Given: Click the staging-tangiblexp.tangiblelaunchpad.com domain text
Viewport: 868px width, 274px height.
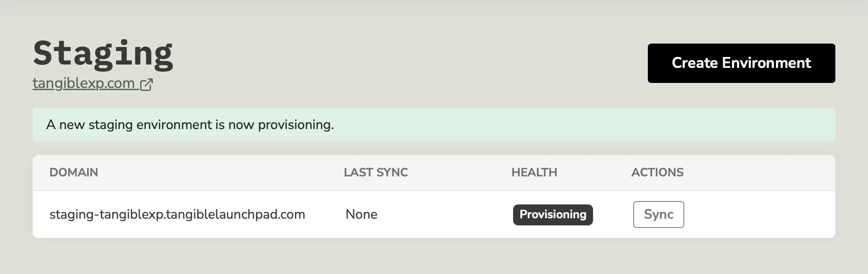Looking at the screenshot, I should (177, 215).
